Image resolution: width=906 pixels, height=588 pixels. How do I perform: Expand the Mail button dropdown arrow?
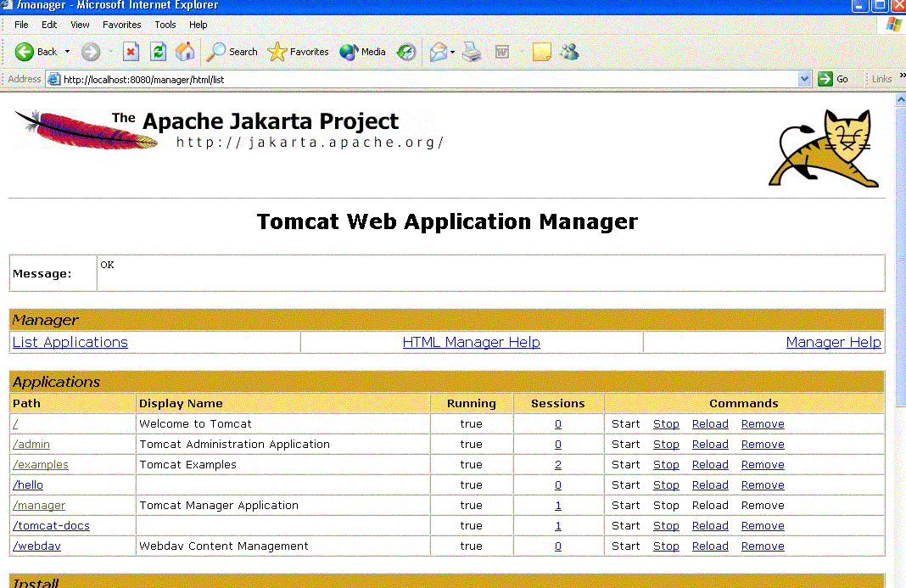453,52
